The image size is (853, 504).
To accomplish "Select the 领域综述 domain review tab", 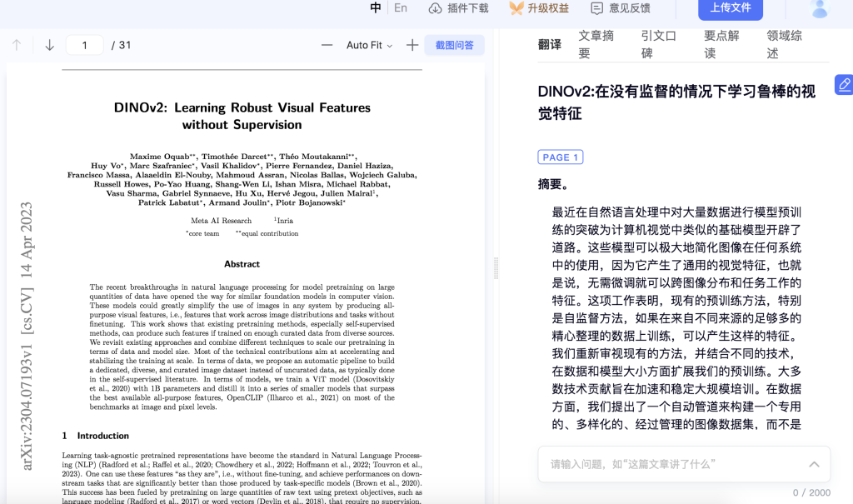I will [x=784, y=45].
